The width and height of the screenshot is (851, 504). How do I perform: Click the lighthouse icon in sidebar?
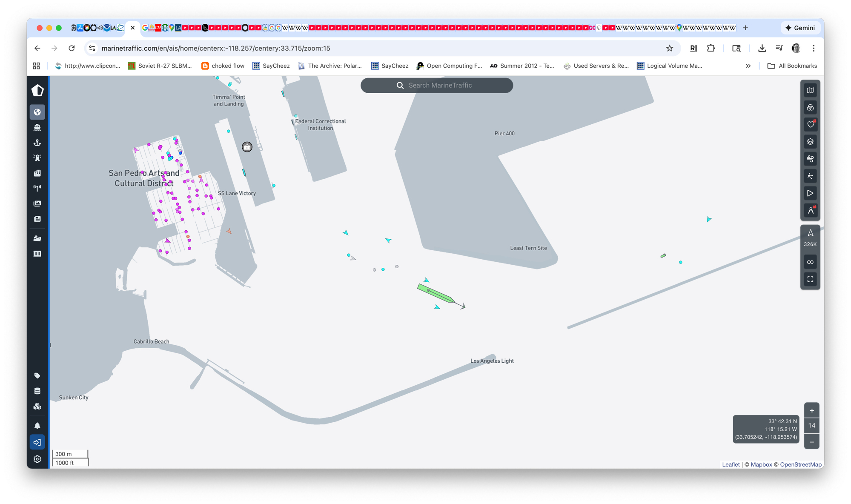37,158
